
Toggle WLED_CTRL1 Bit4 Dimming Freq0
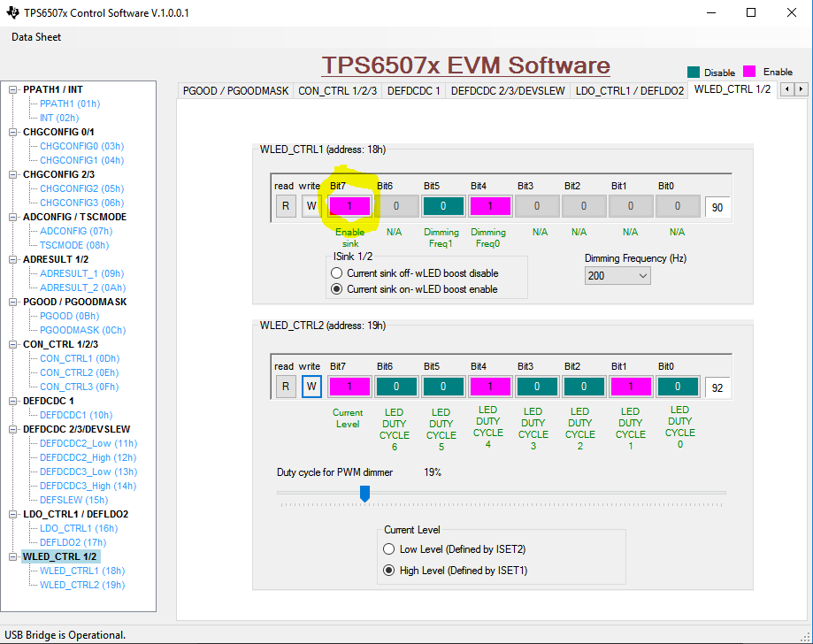[x=490, y=206]
